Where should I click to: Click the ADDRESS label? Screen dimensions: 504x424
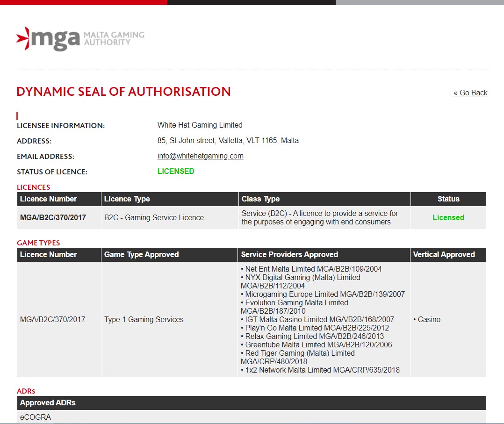(x=34, y=141)
